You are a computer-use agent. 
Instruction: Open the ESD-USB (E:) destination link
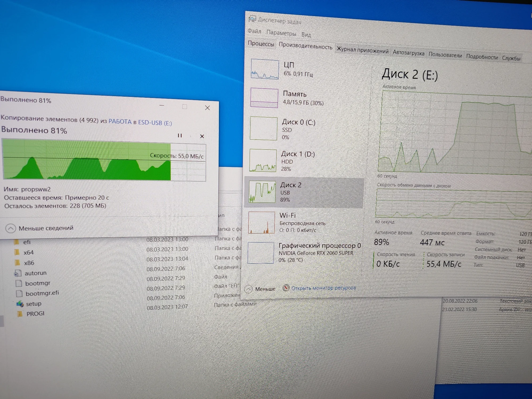pyautogui.click(x=155, y=123)
